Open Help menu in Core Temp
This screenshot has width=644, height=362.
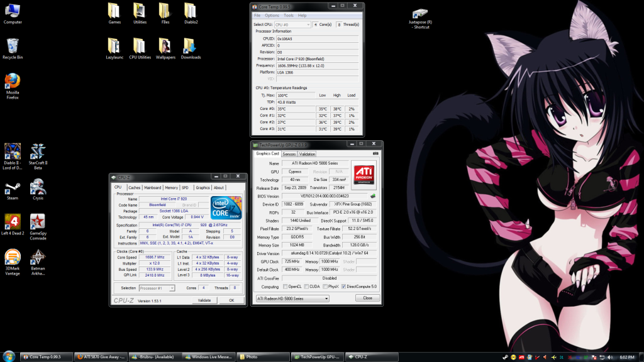[303, 16]
